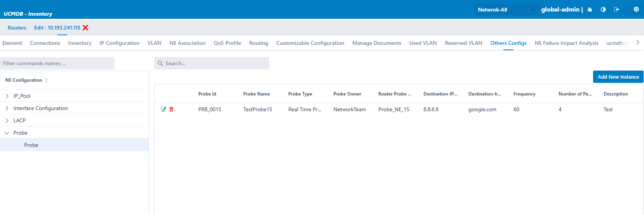Image resolution: width=644 pixels, height=214 pixels.
Task: Click the edit icon for PRB_0015 row
Action: point(163,109)
